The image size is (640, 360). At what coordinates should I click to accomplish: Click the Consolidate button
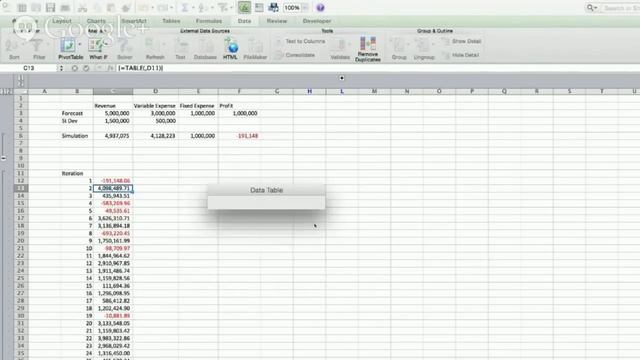(x=295, y=55)
